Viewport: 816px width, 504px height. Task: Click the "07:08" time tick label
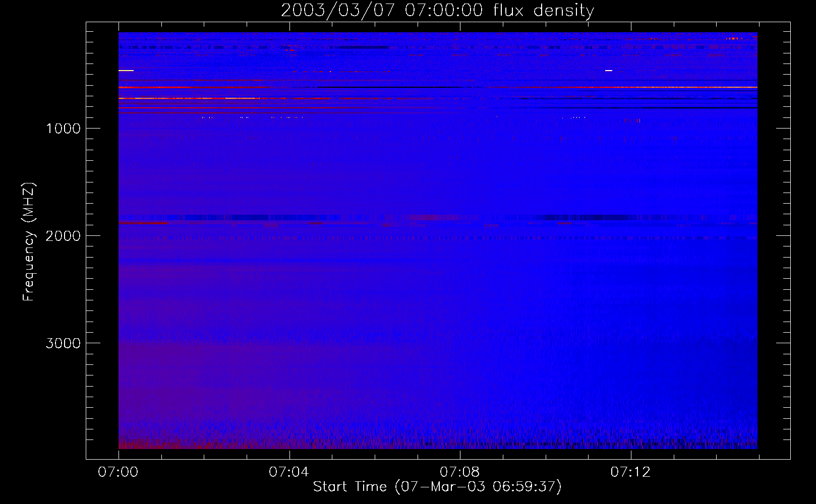(x=459, y=472)
